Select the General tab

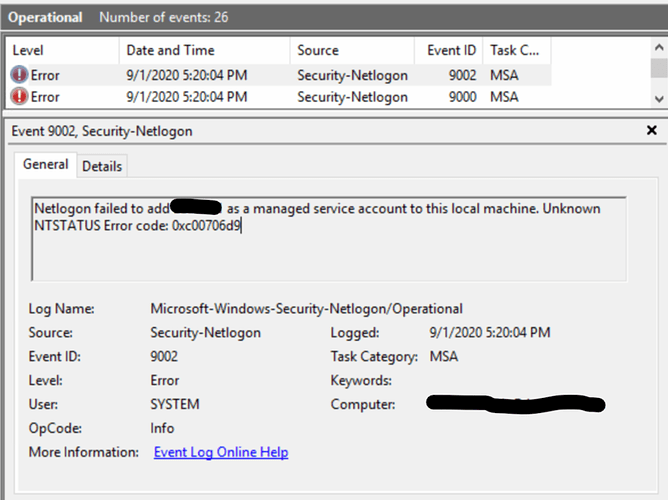click(x=46, y=165)
